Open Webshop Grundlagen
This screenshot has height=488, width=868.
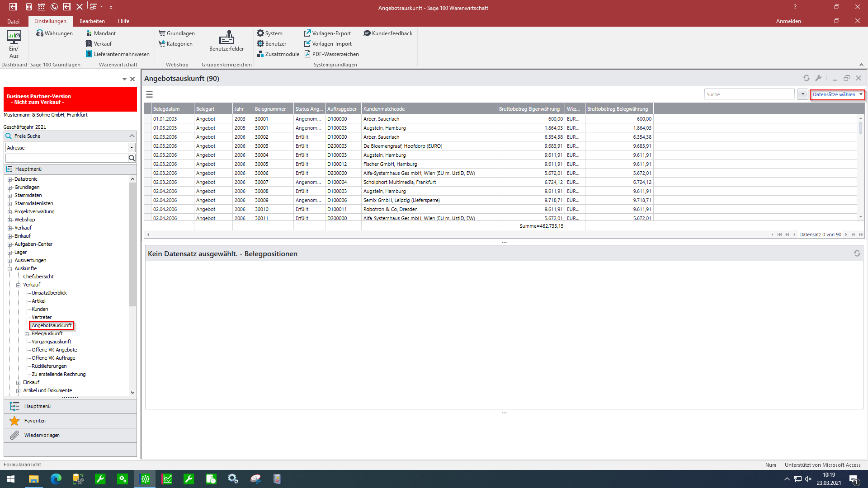(177, 33)
